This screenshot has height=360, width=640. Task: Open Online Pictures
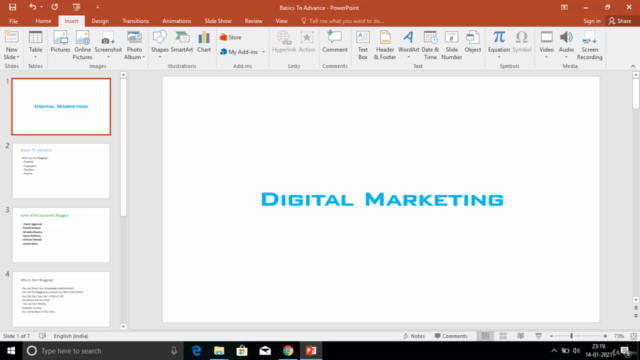[x=82, y=45]
